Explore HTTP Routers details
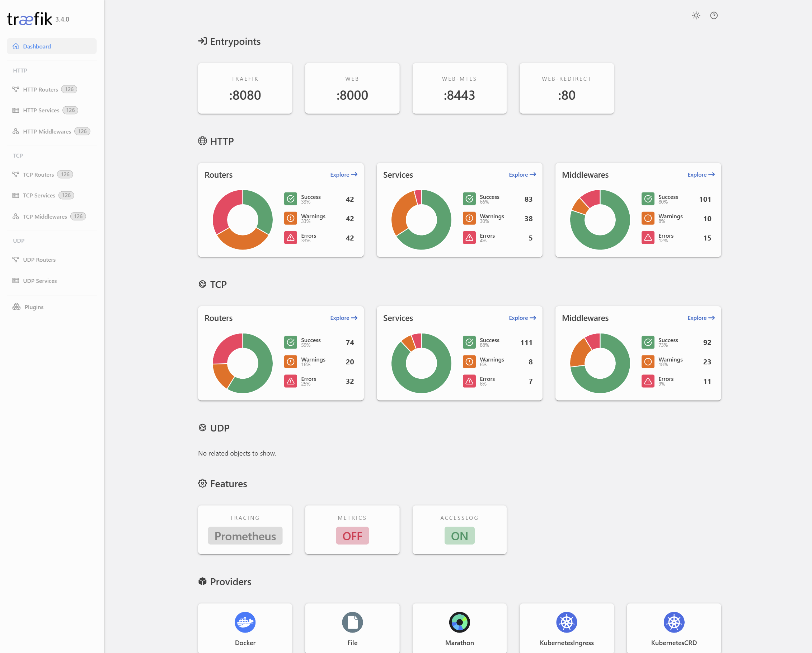 click(x=343, y=174)
